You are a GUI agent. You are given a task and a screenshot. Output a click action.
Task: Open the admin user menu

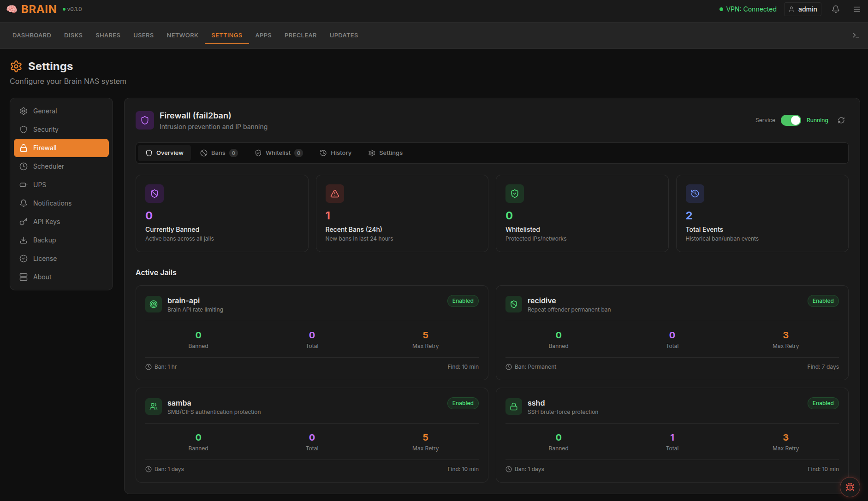point(803,9)
